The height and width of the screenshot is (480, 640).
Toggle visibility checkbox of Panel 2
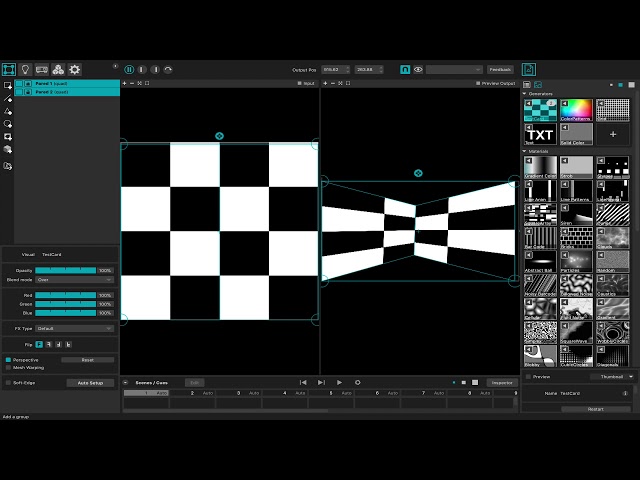[x=19, y=92]
